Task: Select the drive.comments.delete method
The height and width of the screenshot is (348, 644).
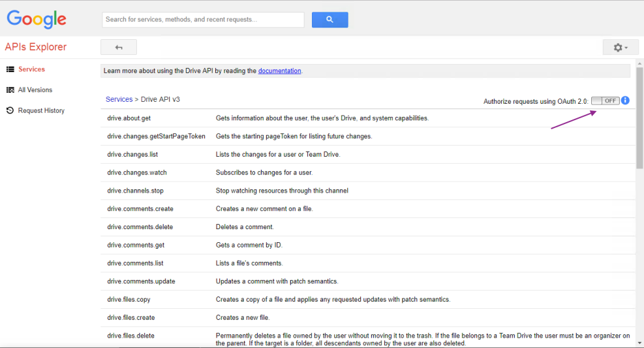Action: coord(140,227)
